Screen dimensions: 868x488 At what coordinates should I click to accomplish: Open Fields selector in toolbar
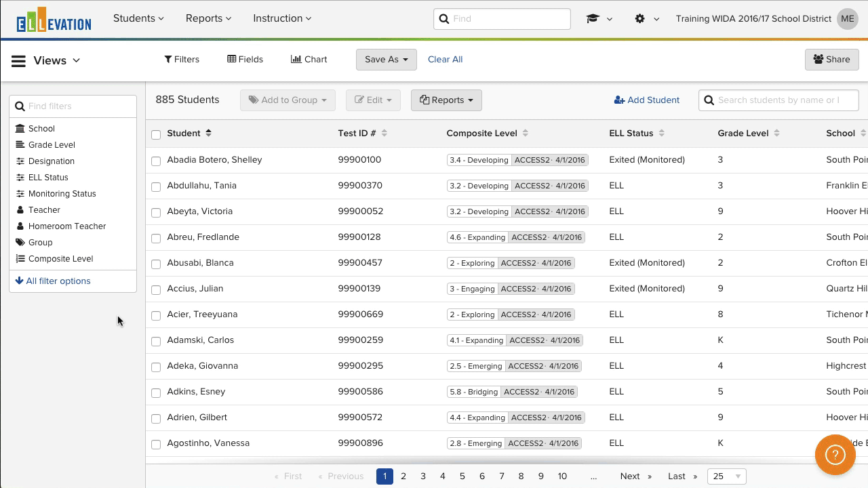click(x=245, y=60)
